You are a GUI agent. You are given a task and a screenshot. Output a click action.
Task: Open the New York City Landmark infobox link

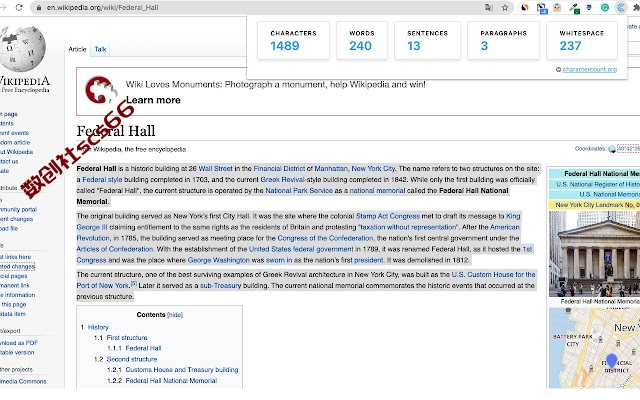click(x=598, y=205)
